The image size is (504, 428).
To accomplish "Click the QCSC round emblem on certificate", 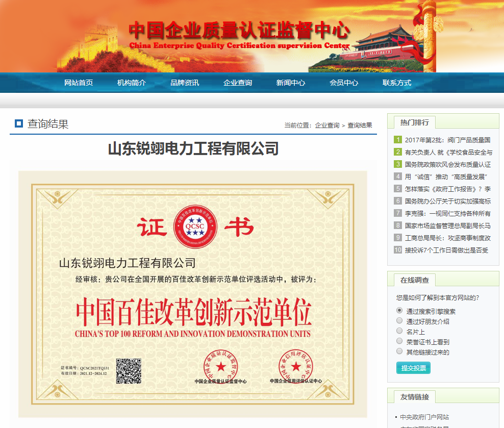I will (195, 226).
